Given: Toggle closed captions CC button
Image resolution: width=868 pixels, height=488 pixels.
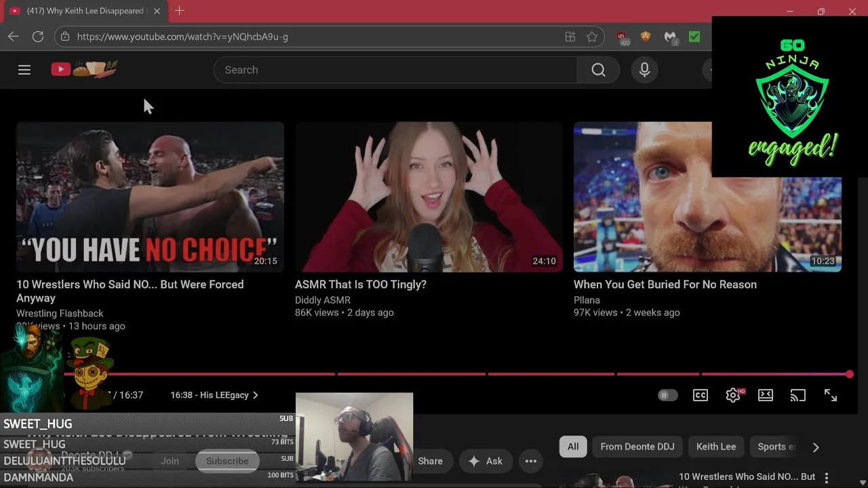Looking at the screenshot, I should (701, 395).
